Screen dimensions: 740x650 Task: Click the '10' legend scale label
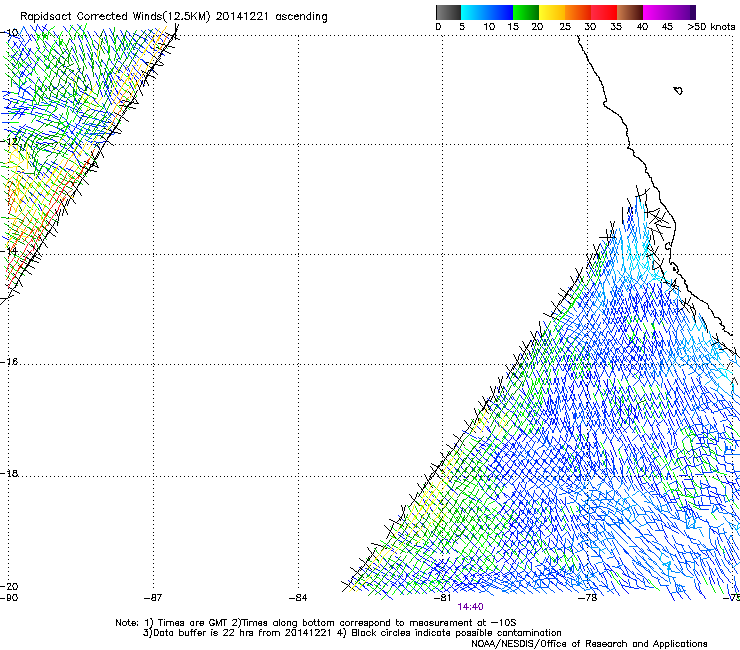tap(489, 27)
